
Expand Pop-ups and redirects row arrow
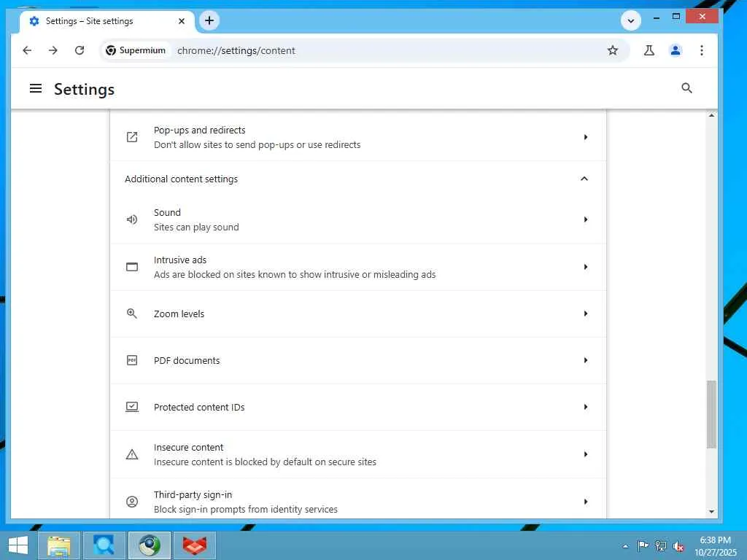(586, 137)
